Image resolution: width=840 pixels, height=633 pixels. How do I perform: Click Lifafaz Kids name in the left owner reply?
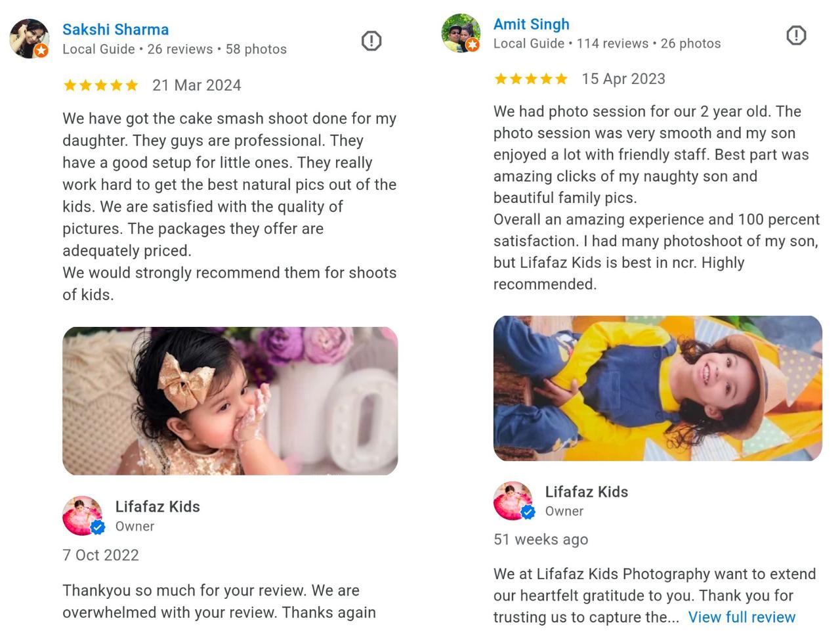click(157, 507)
